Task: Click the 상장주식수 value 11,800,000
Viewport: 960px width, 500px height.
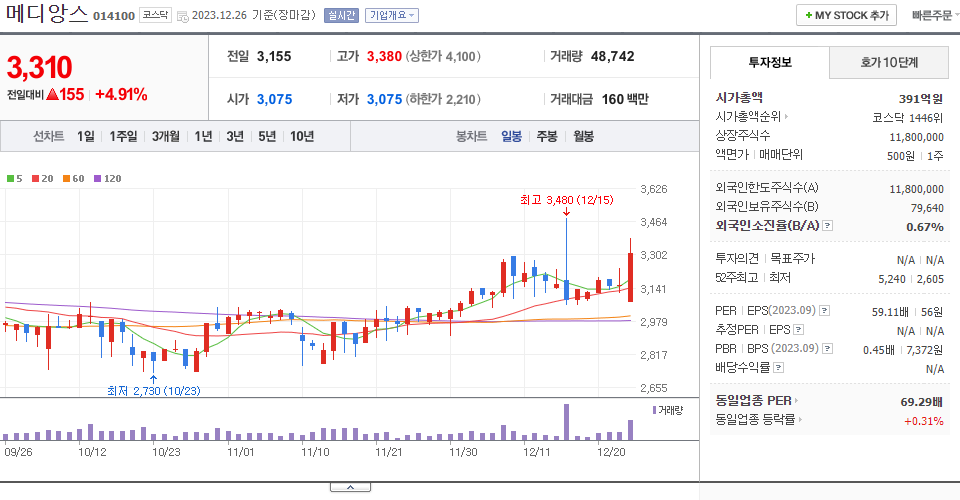Action: [917, 137]
